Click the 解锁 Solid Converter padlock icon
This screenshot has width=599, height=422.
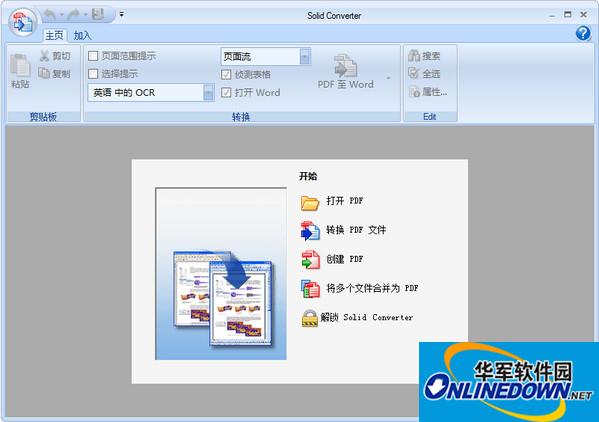coord(309,318)
